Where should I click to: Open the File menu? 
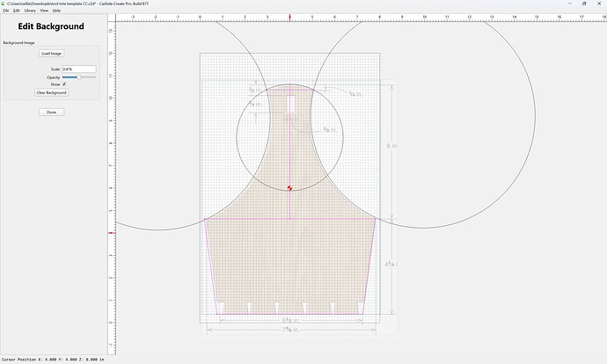click(x=6, y=11)
